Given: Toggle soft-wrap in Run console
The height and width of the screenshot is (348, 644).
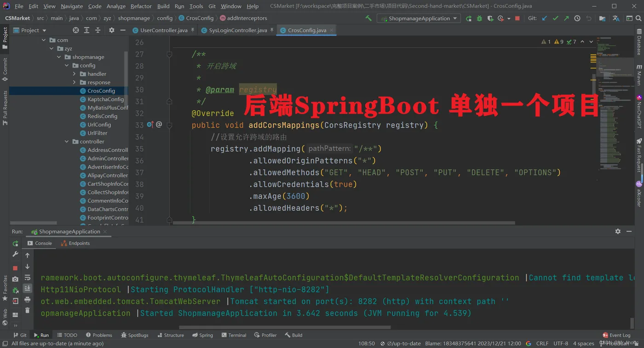Looking at the screenshot, I should 27,278.
